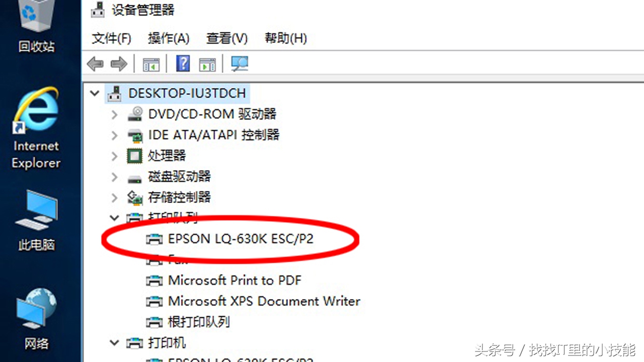Select the 回收站 recycle bin icon
The height and width of the screenshot is (362, 644).
point(36,27)
